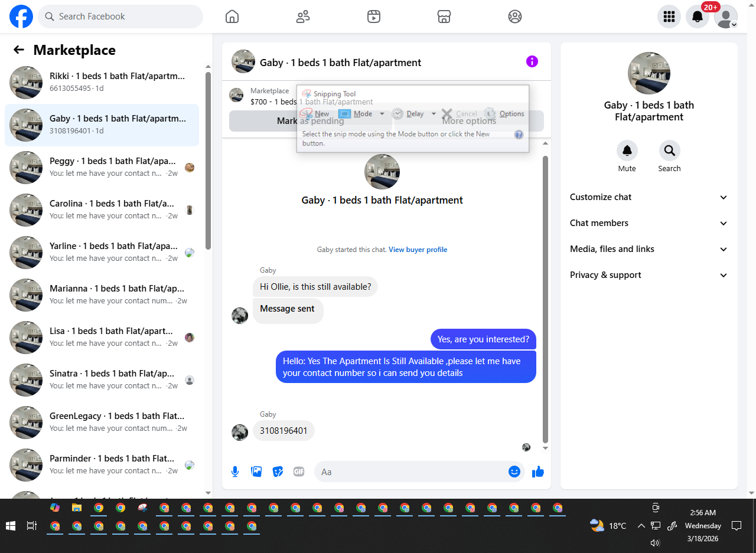Choose a sticker icon

click(278, 472)
